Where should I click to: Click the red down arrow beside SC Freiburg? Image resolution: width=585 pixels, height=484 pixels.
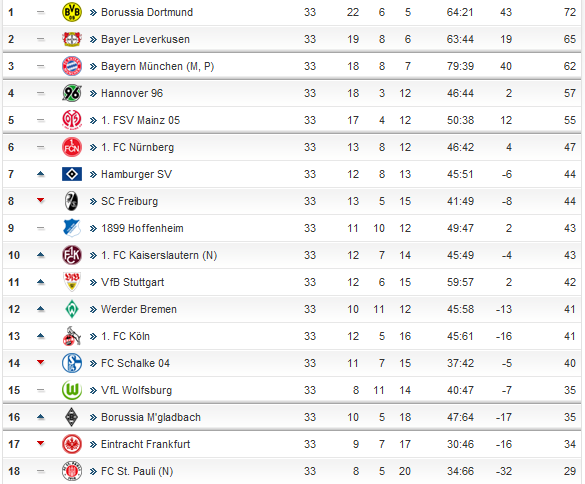[41, 201]
